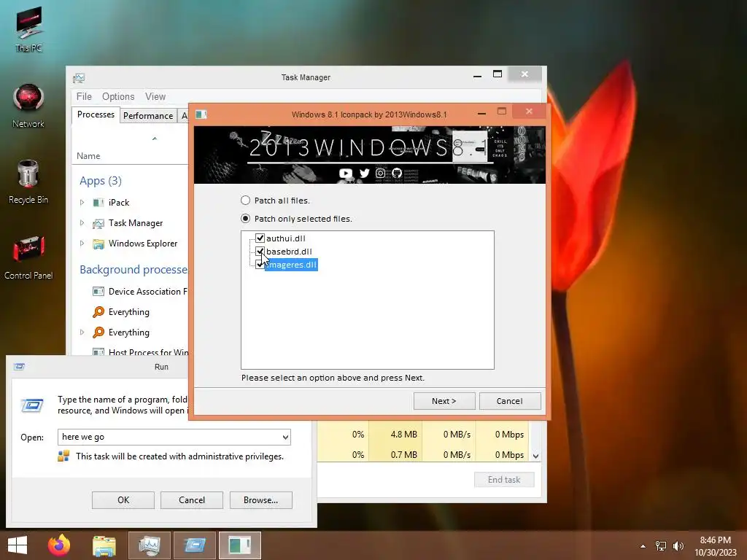Viewport: 747px width, 560px height.
Task: Click sort arrow above Name column
Action: [x=155, y=139]
